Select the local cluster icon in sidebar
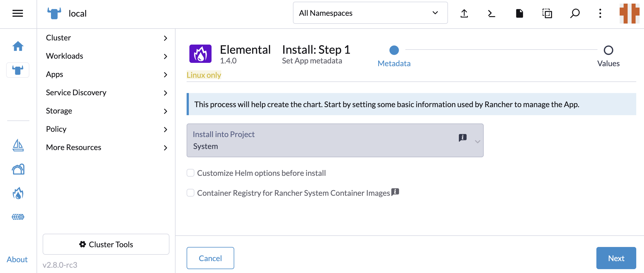This screenshot has width=644, height=273. [x=18, y=70]
